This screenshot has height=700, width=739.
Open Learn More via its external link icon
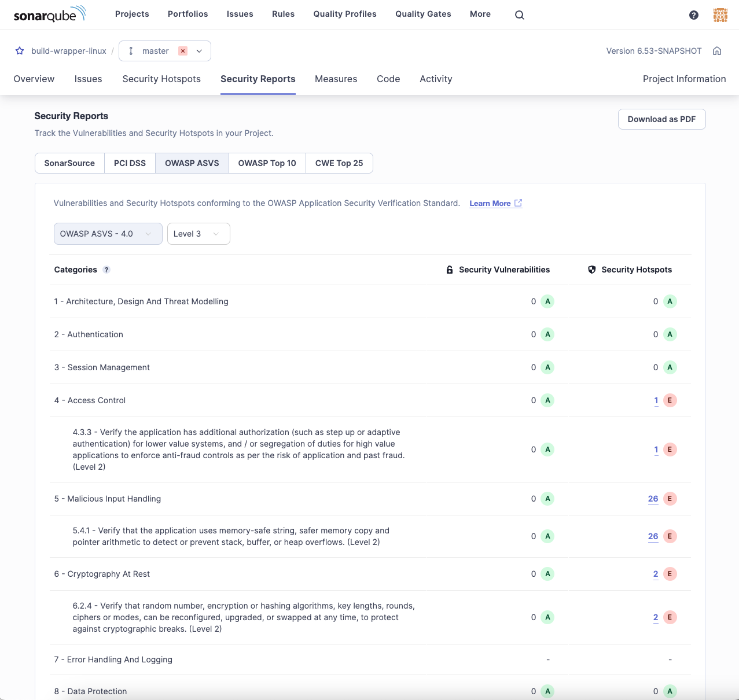click(518, 203)
